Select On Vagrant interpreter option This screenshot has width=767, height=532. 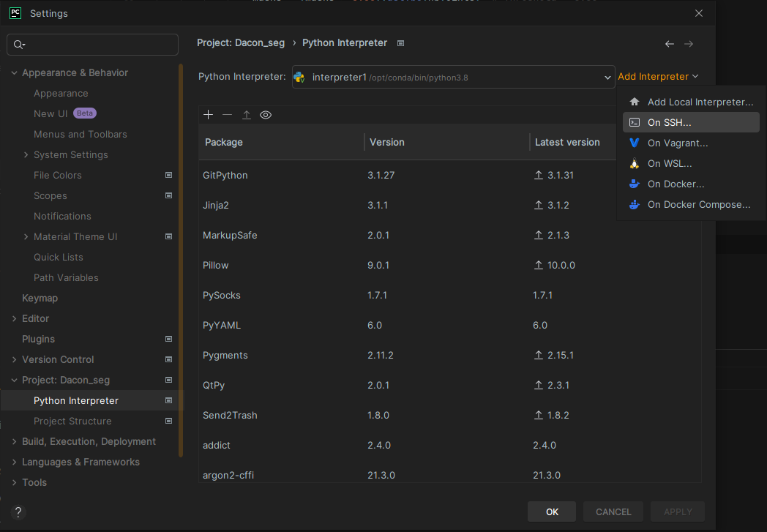[691, 143]
